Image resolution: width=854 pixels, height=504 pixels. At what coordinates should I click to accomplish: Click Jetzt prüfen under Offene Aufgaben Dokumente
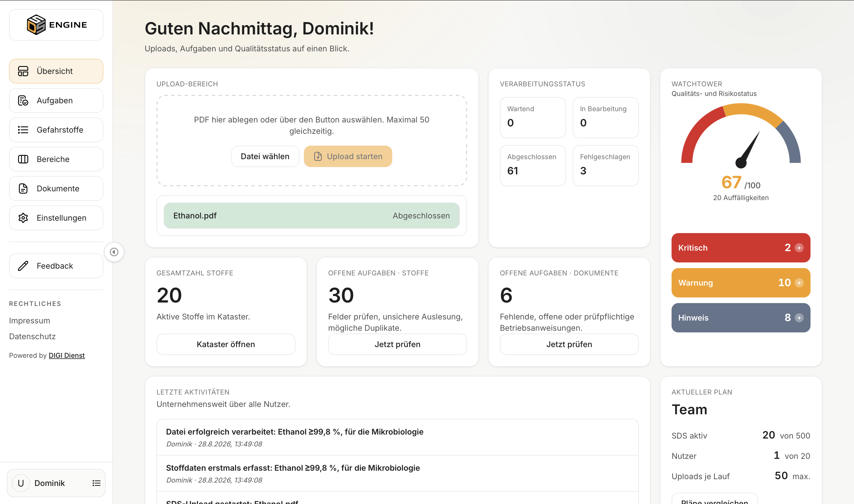tap(569, 344)
